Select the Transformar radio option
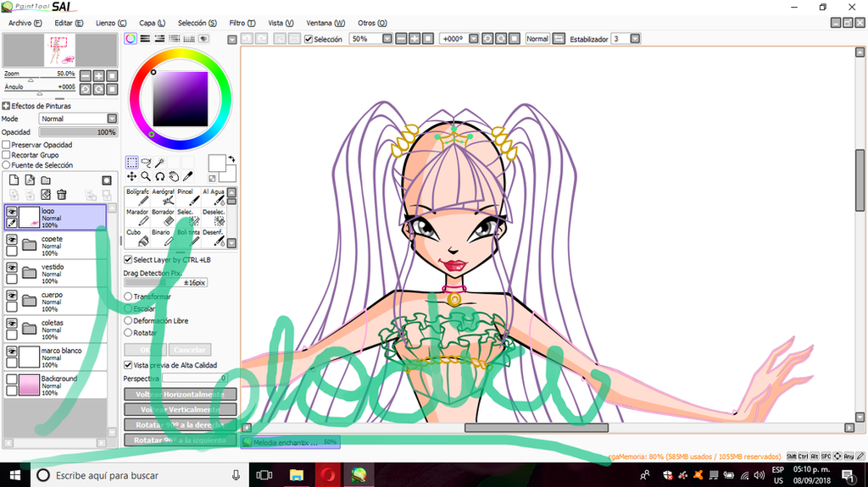Image resolution: width=868 pixels, height=487 pixels. (128, 296)
